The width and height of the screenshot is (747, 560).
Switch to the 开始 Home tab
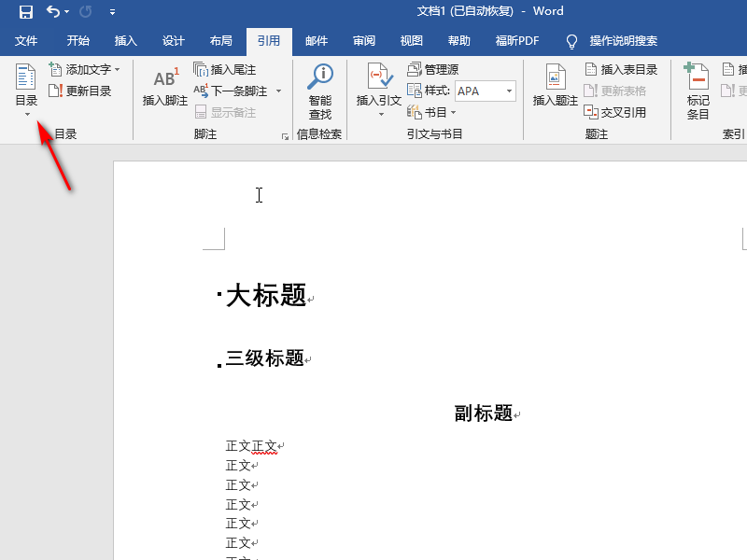pyautogui.click(x=78, y=41)
